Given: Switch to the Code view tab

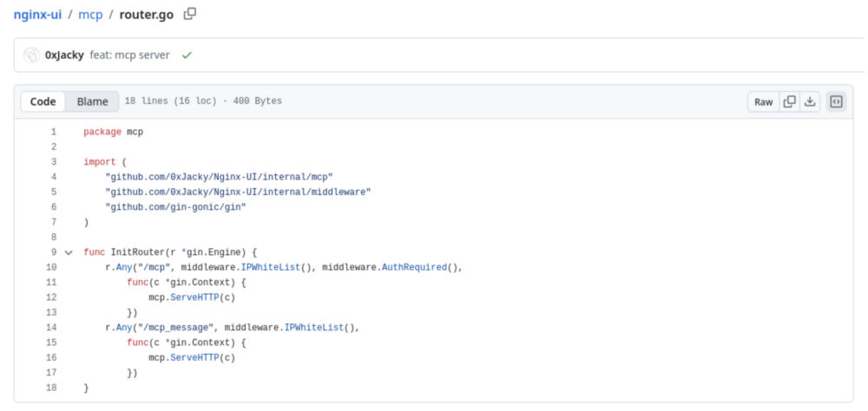Looking at the screenshot, I should point(43,101).
